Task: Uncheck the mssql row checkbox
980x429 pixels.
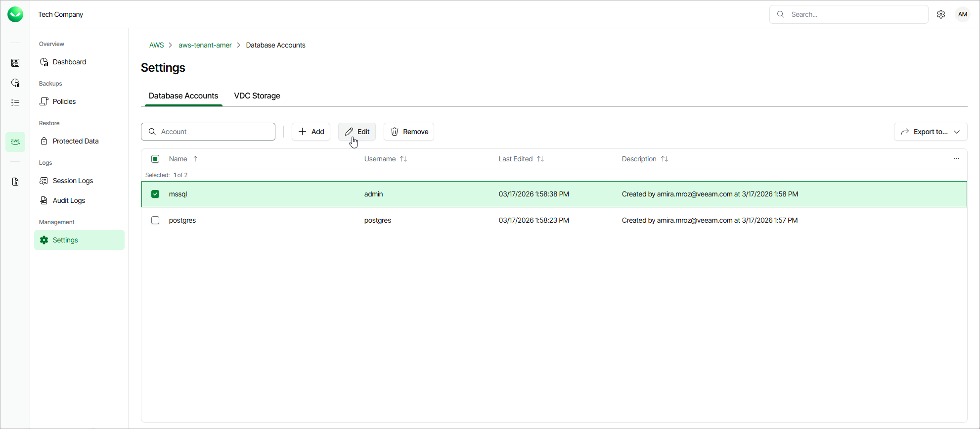Action: pos(155,194)
